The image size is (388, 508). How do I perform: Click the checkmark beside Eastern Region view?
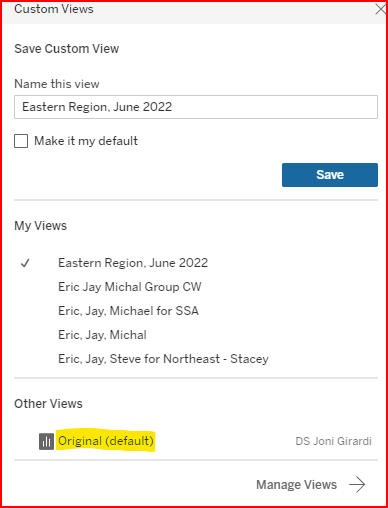(25, 263)
